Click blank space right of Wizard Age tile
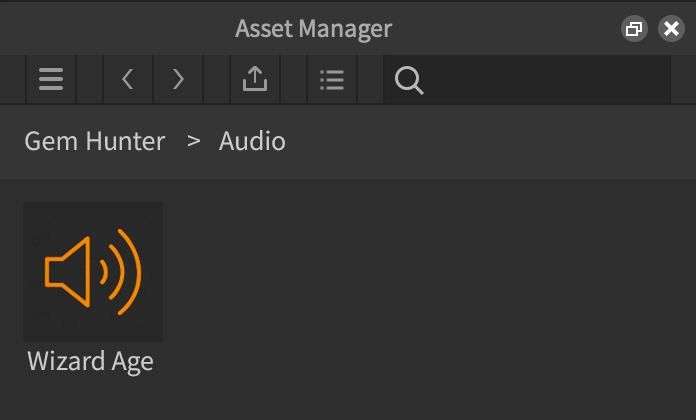The height and width of the screenshot is (420, 696). click(300, 272)
